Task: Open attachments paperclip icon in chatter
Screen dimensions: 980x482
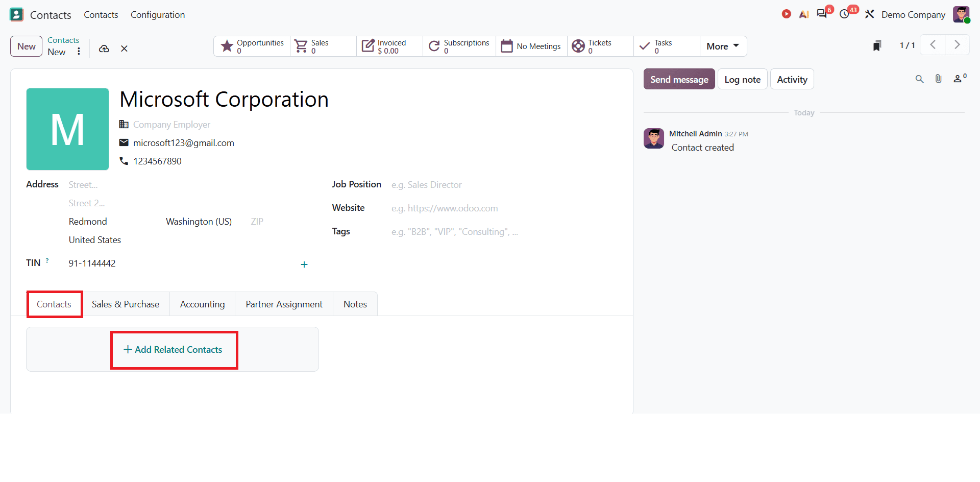Action: click(938, 79)
